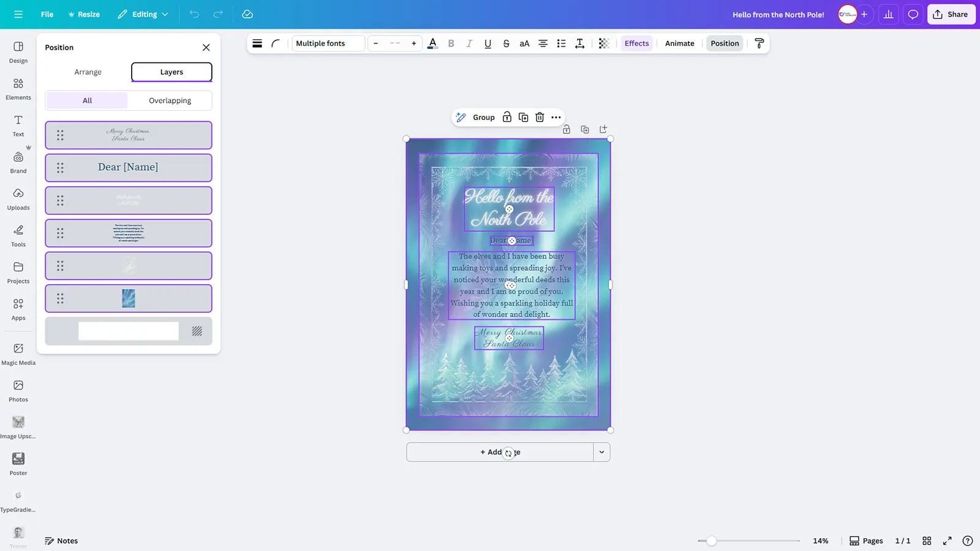Open the comments speech bubble
The height and width of the screenshot is (551, 980).
pos(913,15)
